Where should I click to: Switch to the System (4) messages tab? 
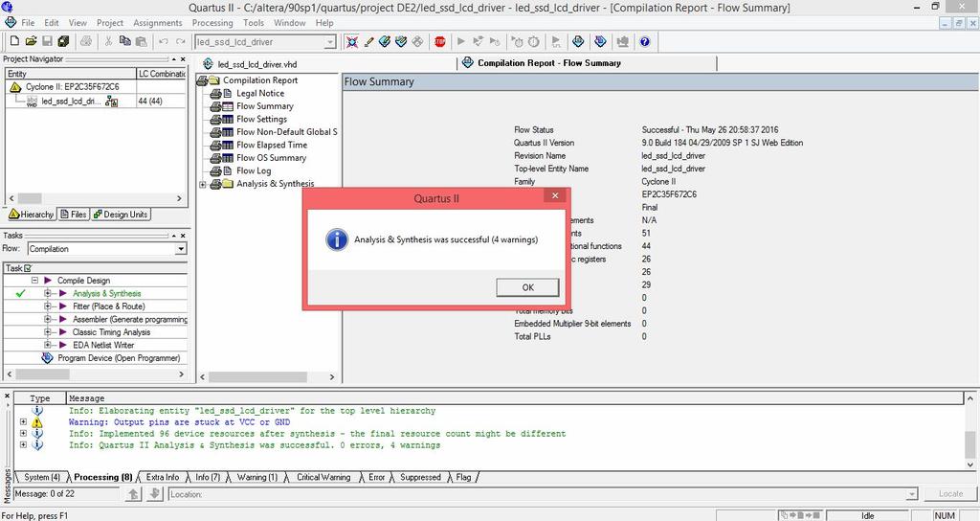pos(42,477)
